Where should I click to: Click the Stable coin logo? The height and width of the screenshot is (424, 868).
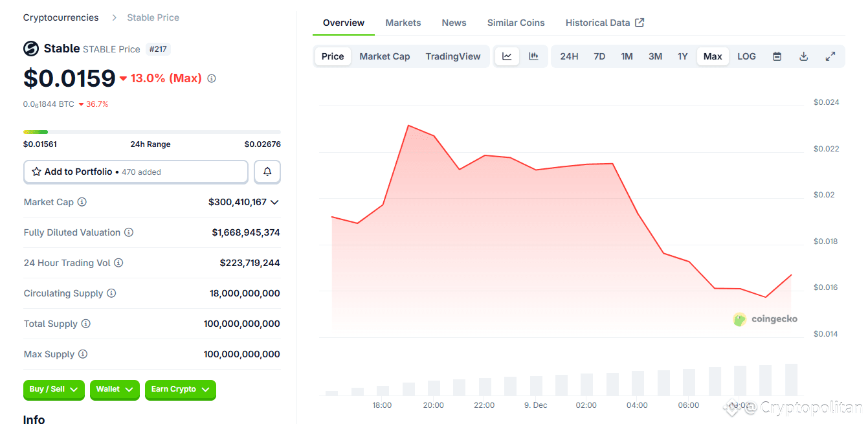coord(30,49)
